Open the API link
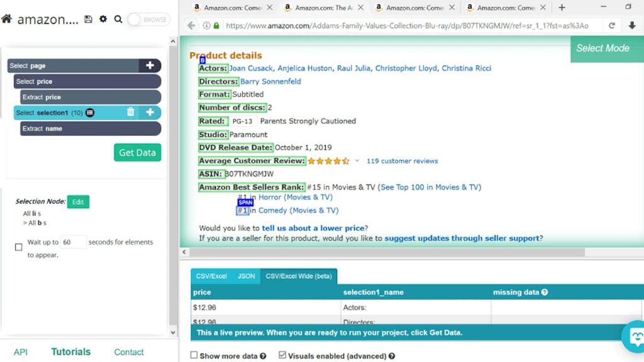The width and height of the screenshot is (644, 362). pos(21,352)
